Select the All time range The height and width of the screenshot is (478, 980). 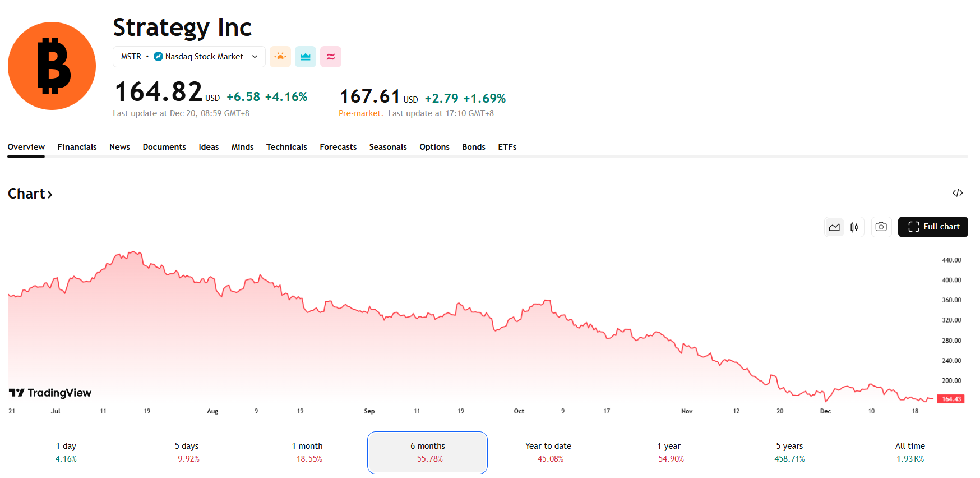(910, 452)
